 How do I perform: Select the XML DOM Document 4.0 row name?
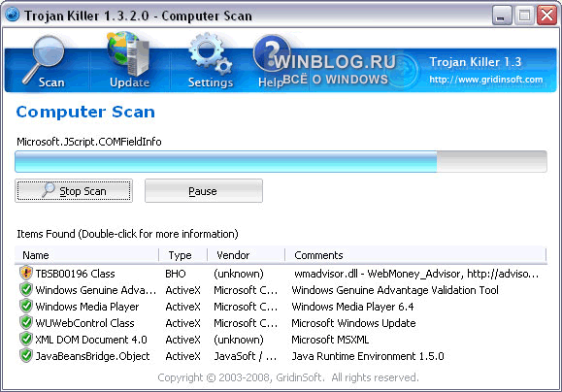(91, 340)
